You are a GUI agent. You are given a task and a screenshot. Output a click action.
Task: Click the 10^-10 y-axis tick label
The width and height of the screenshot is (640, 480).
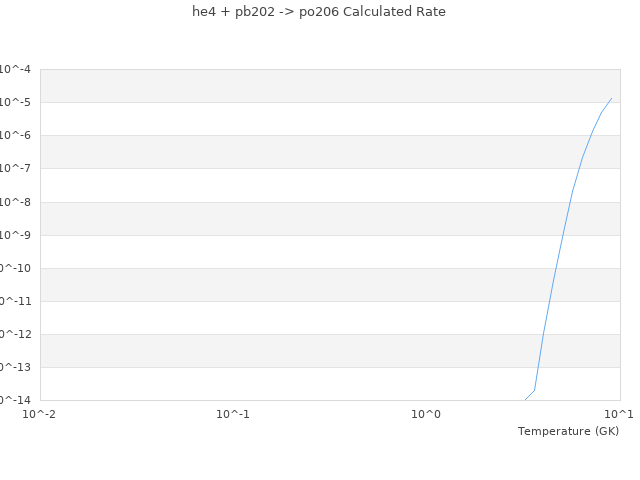(14, 268)
